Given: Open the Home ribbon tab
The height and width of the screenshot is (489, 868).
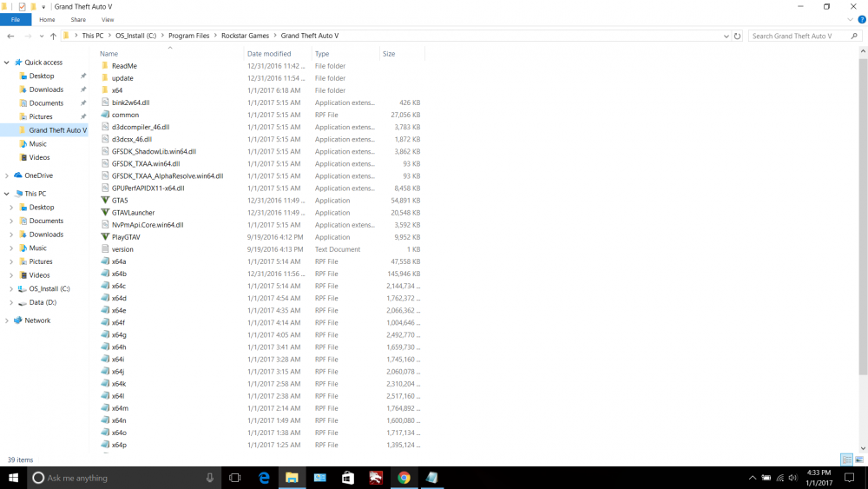Looking at the screenshot, I should [47, 19].
